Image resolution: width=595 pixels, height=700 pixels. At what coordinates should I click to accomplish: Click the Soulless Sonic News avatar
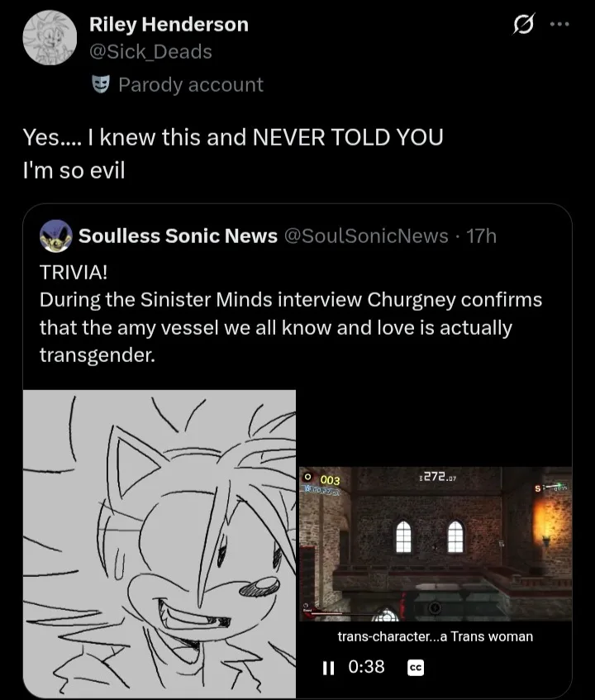tap(55, 236)
